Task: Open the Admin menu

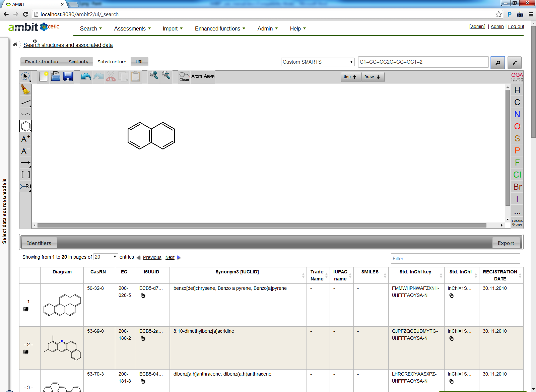Action: pyautogui.click(x=267, y=28)
